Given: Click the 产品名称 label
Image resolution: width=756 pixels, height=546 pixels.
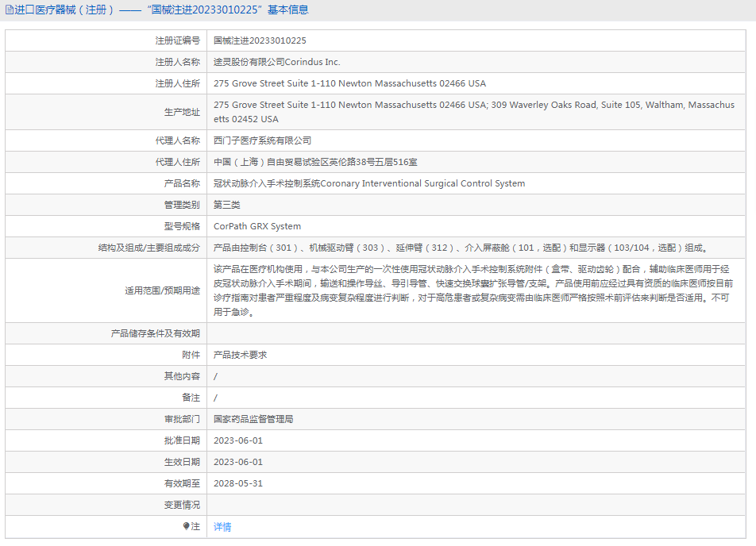Looking at the screenshot, I should click(x=182, y=183).
